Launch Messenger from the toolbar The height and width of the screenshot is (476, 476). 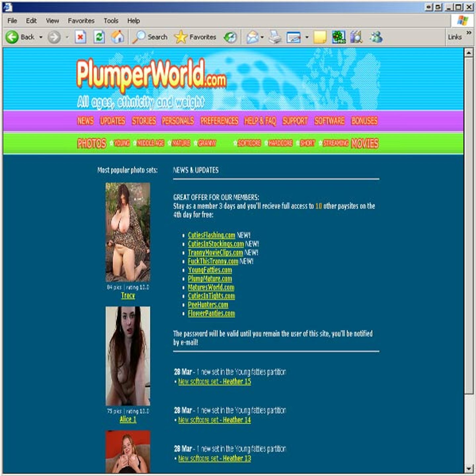(x=376, y=37)
